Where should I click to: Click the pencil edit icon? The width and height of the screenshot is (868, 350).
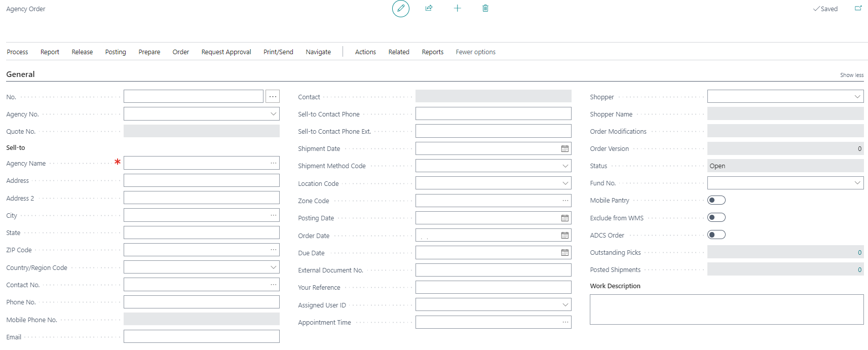pyautogui.click(x=400, y=9)
